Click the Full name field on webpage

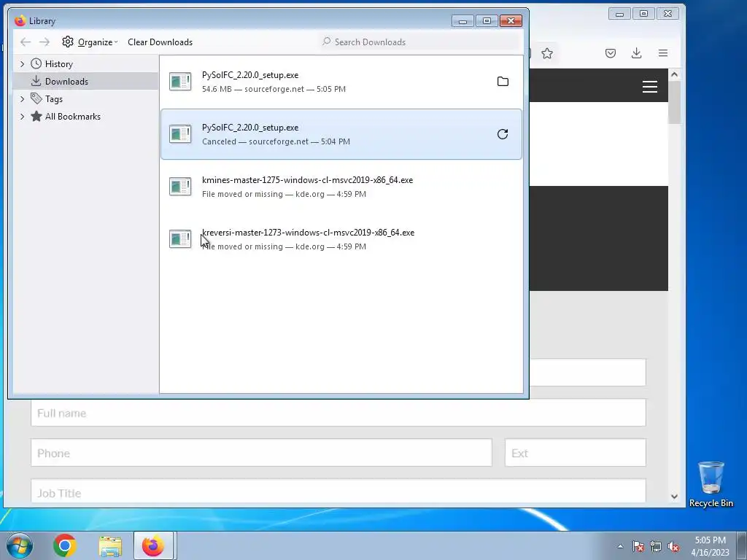click(338, 413)
